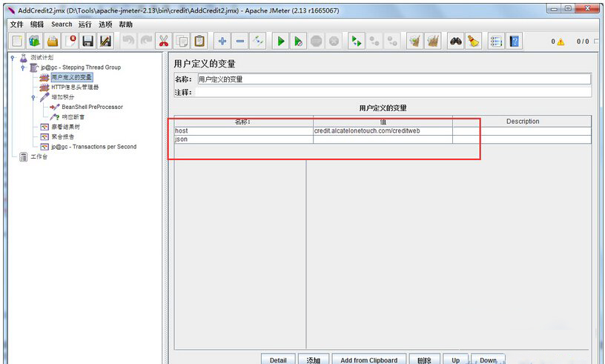Click the Add from Clipboard button

(x=368, y=360)
